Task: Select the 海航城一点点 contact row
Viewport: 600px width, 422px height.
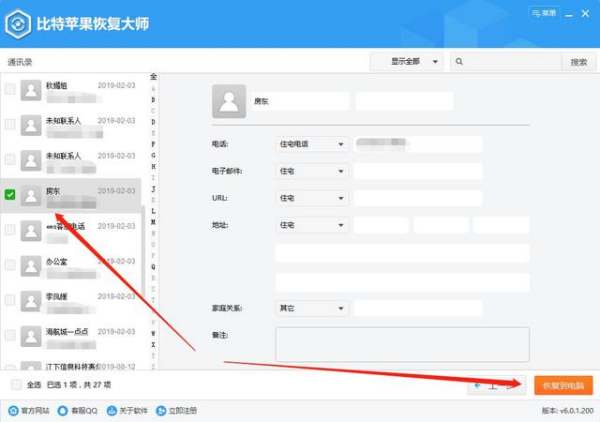Action: 70,337
